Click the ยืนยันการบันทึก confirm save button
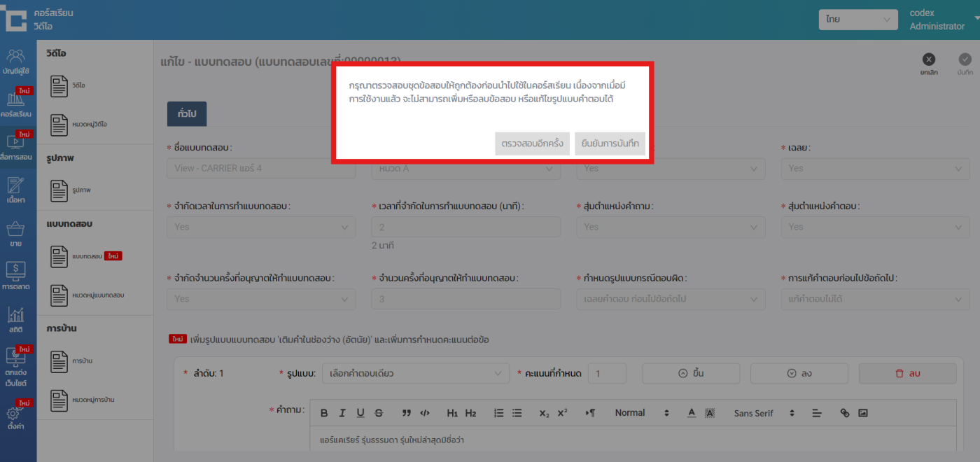The height and width of the screenshot is (462, 980). [x=610, y=143]
